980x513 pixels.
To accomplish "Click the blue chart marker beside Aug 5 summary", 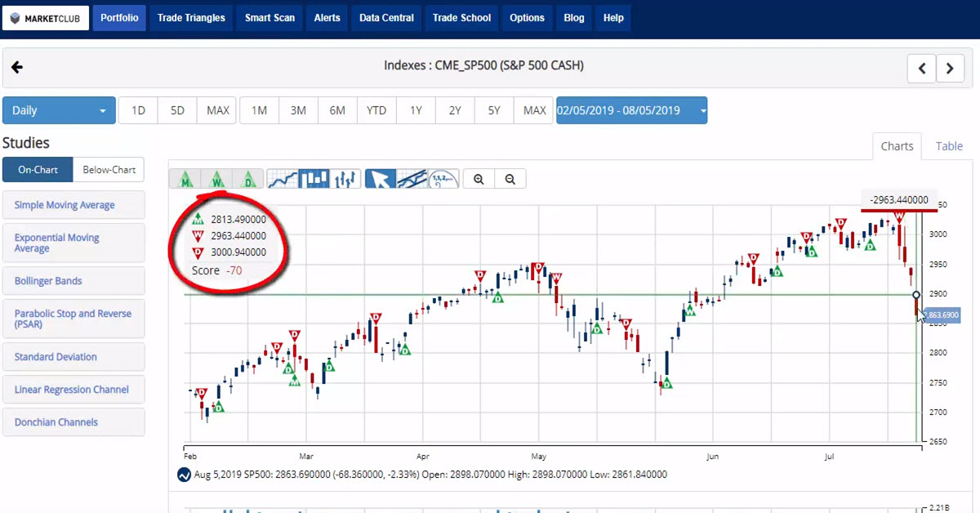I will 183,474.
